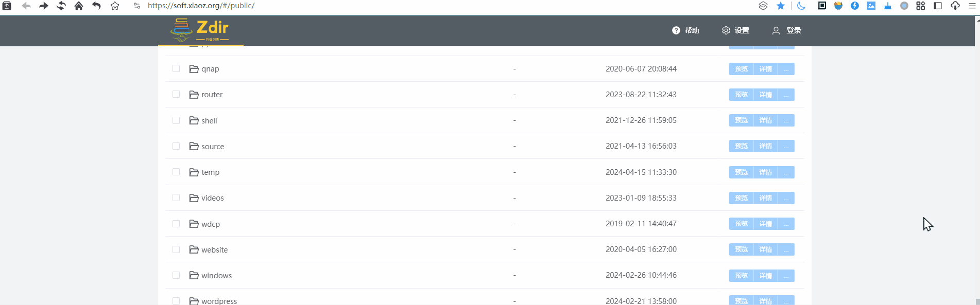Open the extensions grid icon
This screenshot has width=980, height=305.
click(x=921, y=6)
